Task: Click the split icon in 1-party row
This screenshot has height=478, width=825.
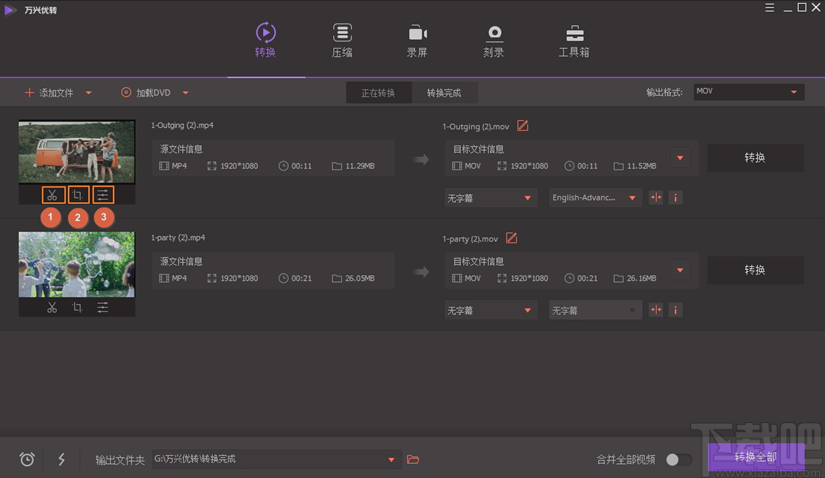Action: 656,310
